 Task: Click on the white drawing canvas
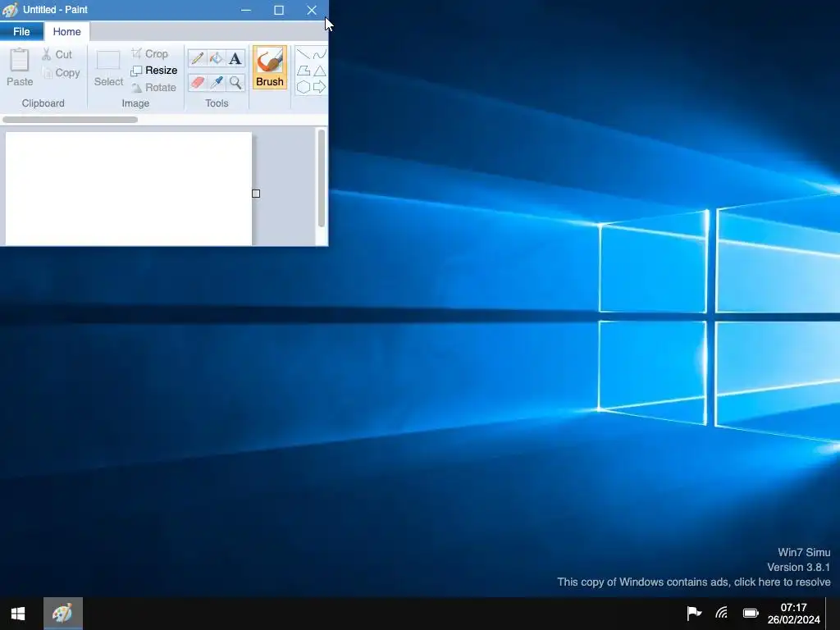tap(129, 189)
